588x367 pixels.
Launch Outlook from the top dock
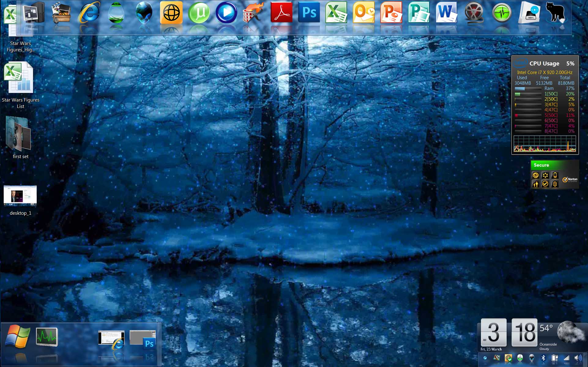pyautogui.click(x=363, y=13)
